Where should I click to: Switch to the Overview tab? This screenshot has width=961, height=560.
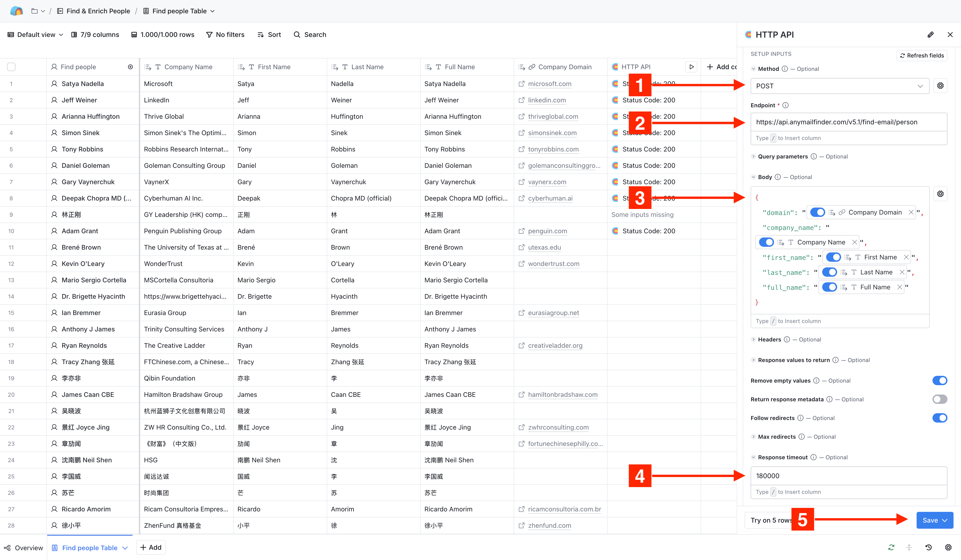pos(24,548)
